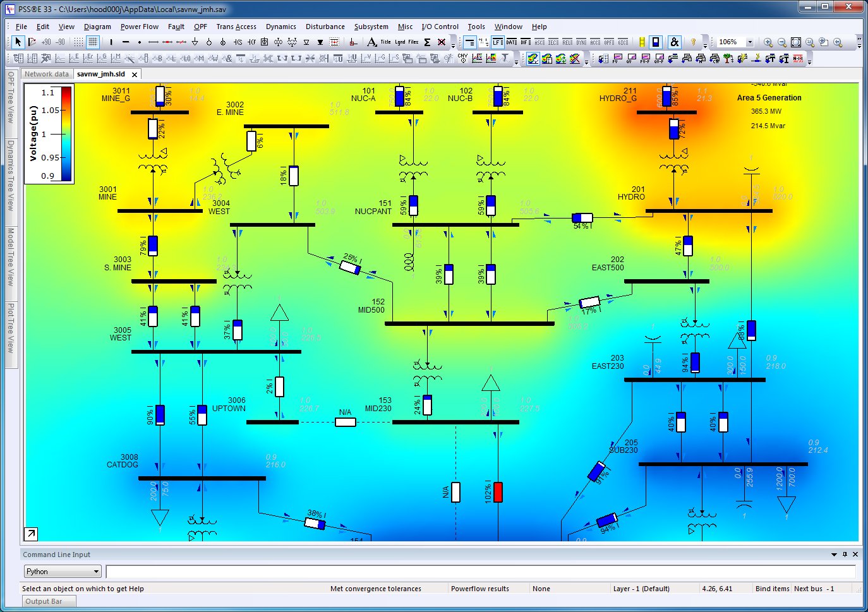
Task: Toggle the LF results display mode
Action: pos(498,42)
